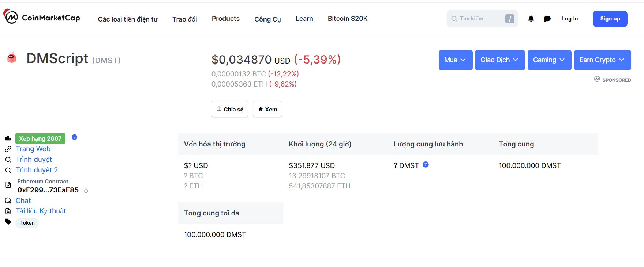Open Learn menu
644x267 pixels.
304,19
